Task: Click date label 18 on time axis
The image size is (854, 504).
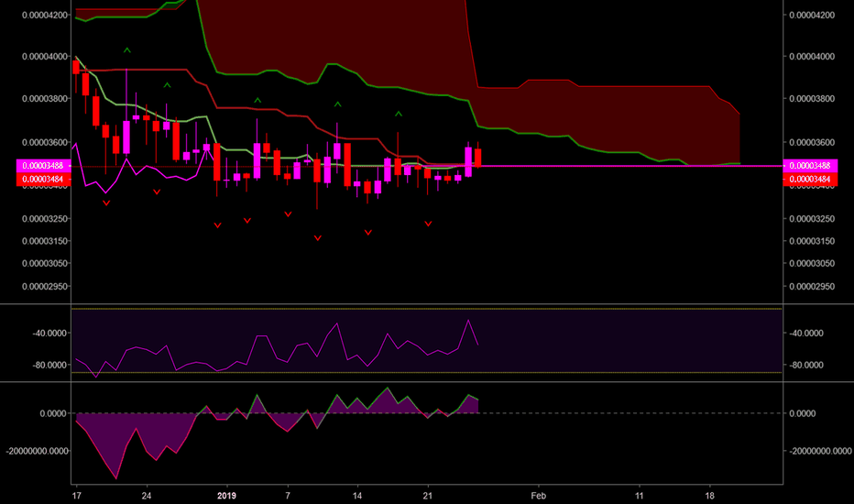Action: point(709,496)
